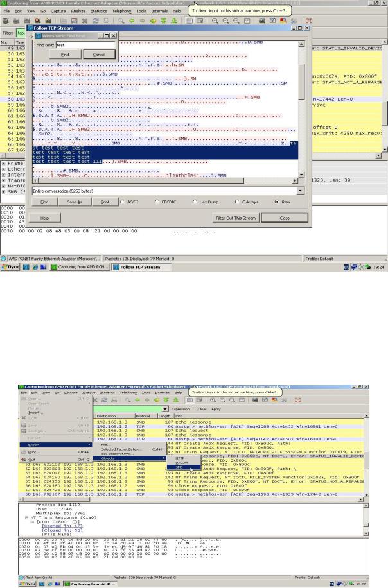Click Stop Capture icon in window behind Follow TCP Stream

(37, 21)
